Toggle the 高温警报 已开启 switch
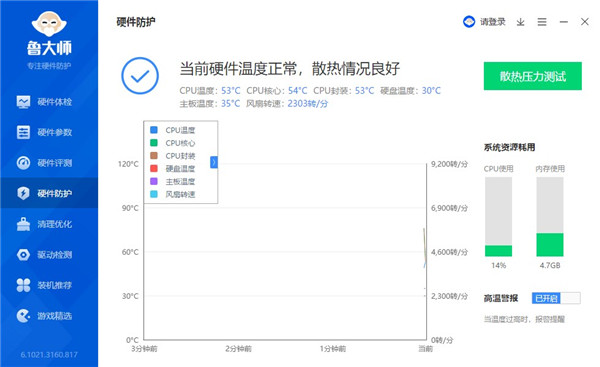Screen dimensions: 600x367 click(x=556, y=298)
